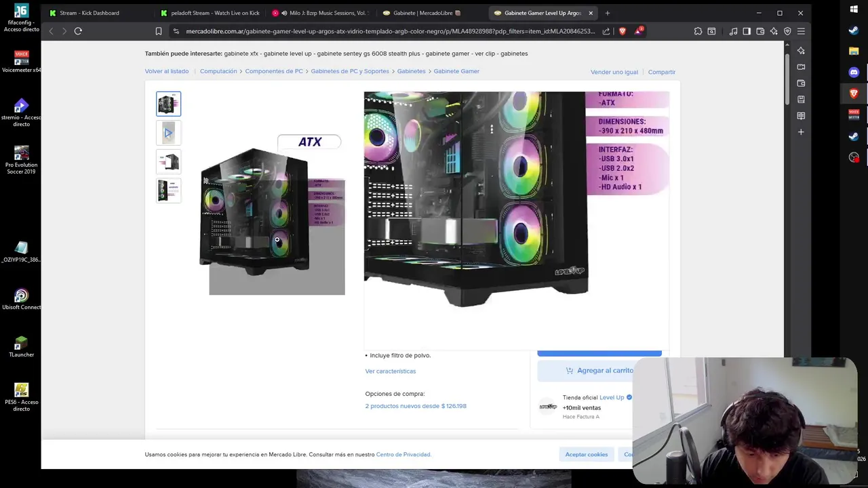Open the wallet icon in the sidebar
Viewport: 868px width, 488px height.
click(801, 83)
